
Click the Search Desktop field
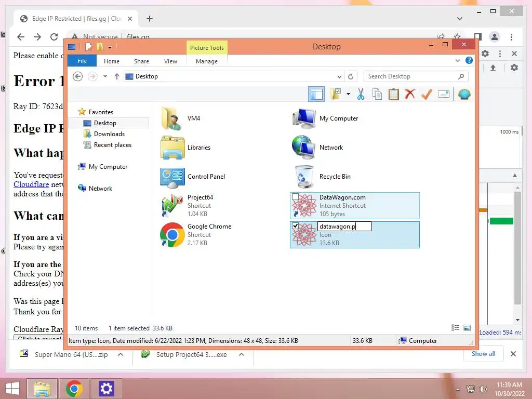click(416, 76)
